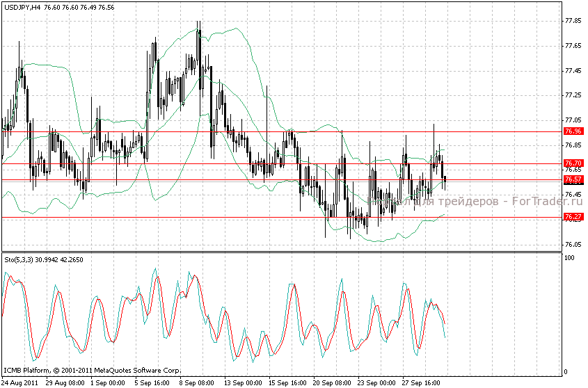Click the 77.85 price scale value
This screenshot has height=388, width=588.
tap(573, 21)
